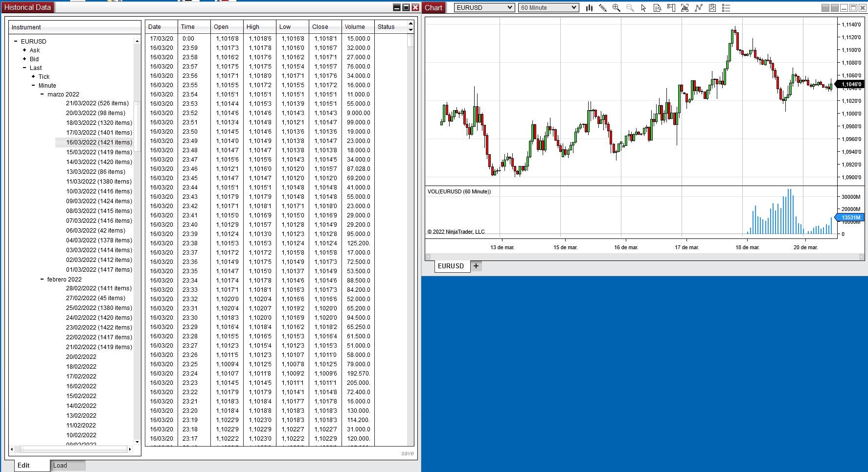This screenshot has width=868, height=472.
Task: Click the Instrument panel header
Action: (74, 27)
